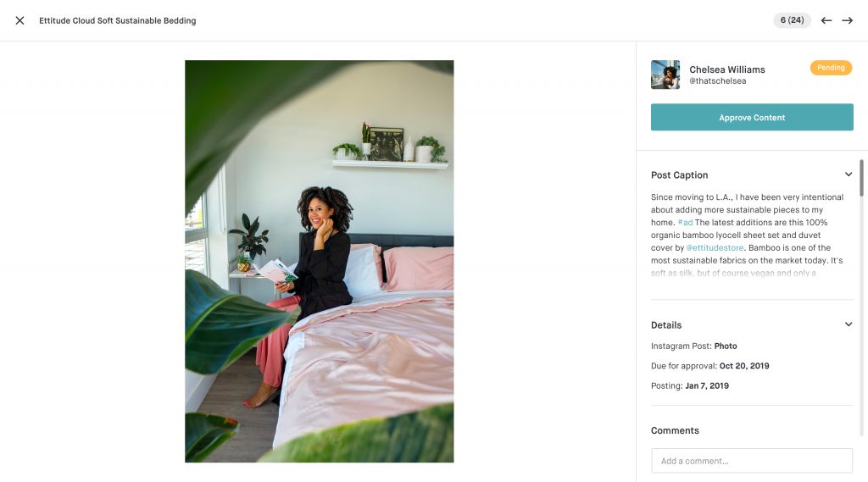This screenshot has width=868, height=482.
Task: Open the @ettitudestore mention link
Action: click(715, 248)
